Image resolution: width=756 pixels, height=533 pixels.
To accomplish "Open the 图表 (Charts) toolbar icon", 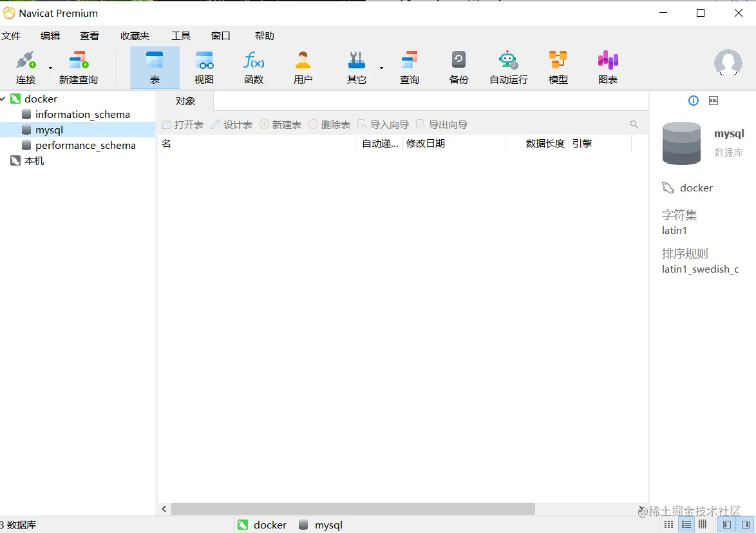I will click(607, 68).
